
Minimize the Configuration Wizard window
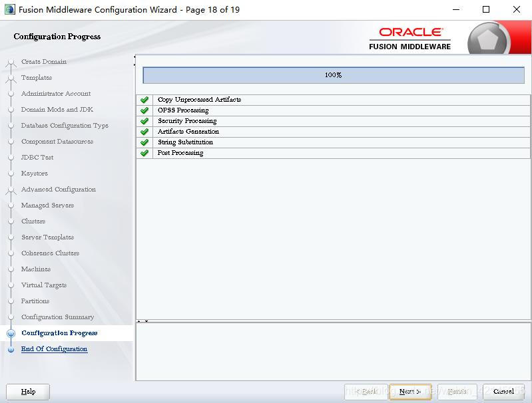click(456, 9)
